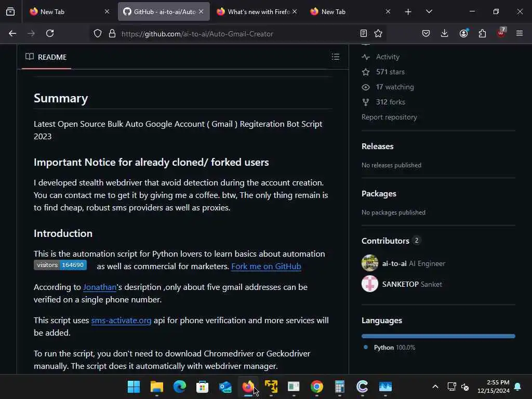The height and width of the screenshot is (399, 532).
Task: Open the notifications bell icon
Action: point(518,387)
